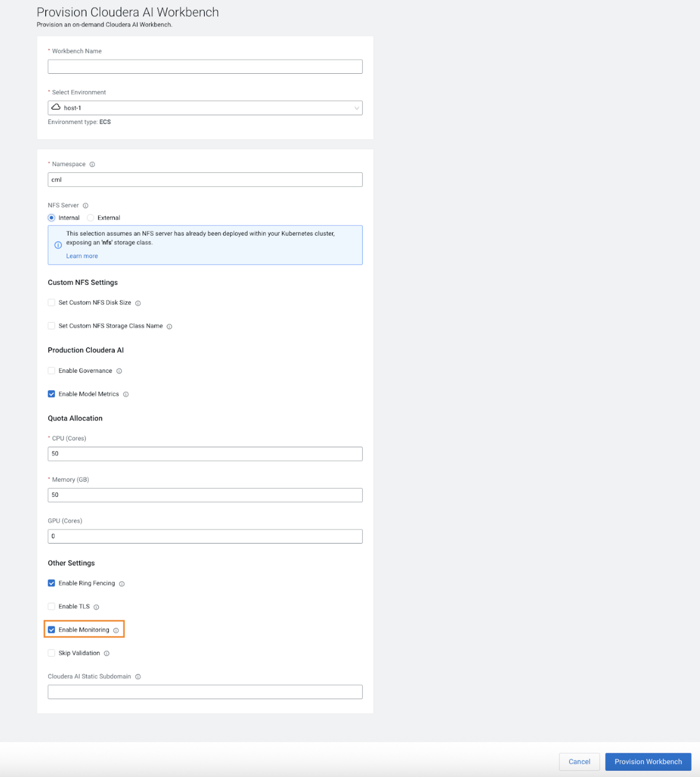
Task: Select the External NFS Server radio button
Action: [x=91, y=218]
